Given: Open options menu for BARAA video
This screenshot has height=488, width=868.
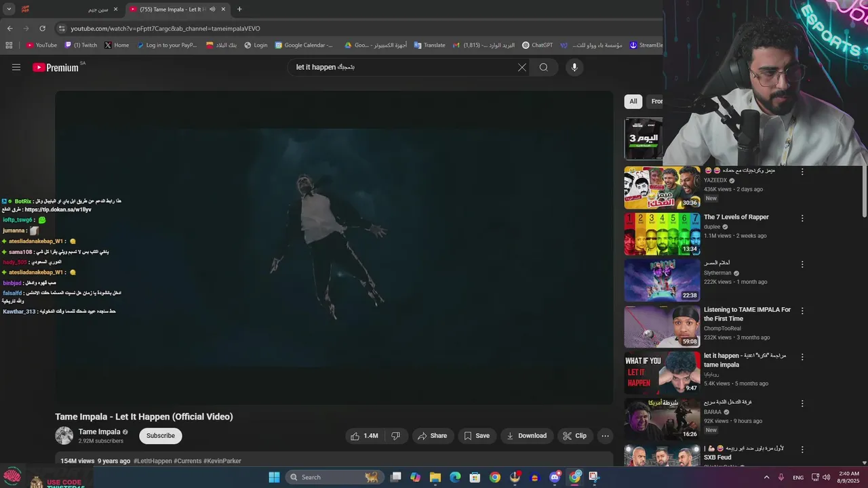Looking at the screenshot, I should (x=802, y=403).
